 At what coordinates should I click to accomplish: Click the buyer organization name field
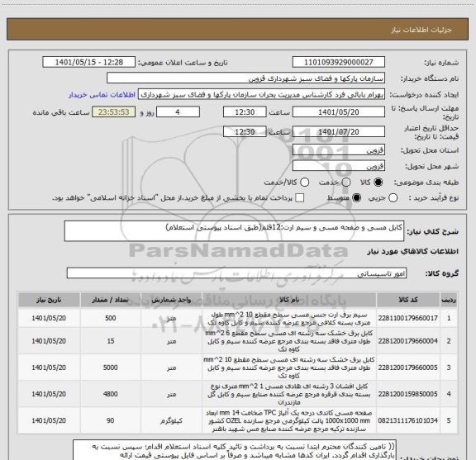[x=245, y=78]
